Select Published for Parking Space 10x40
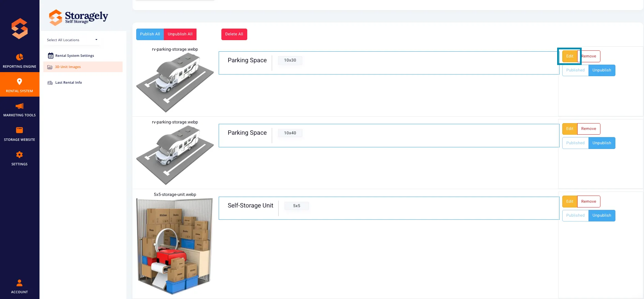The height and width of the screenshot is (299, 644). coord(576,143)
